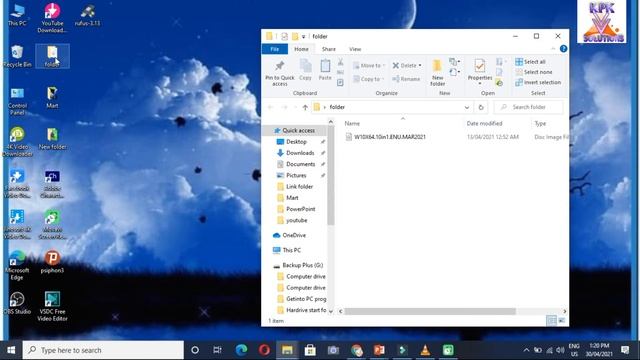Open Downloads in navigation pane
The width and height of the screenshot is (640, 360).
tap(300, 153)
